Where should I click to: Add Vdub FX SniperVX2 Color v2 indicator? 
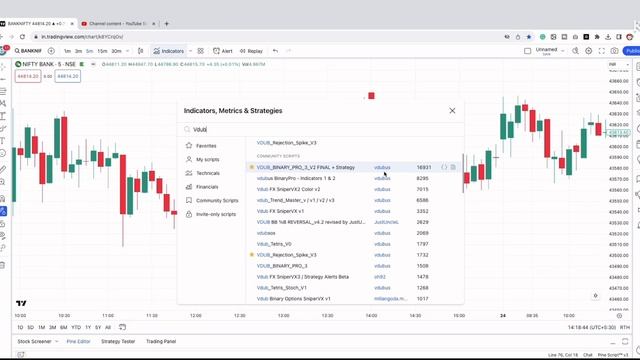click(288, 189)
